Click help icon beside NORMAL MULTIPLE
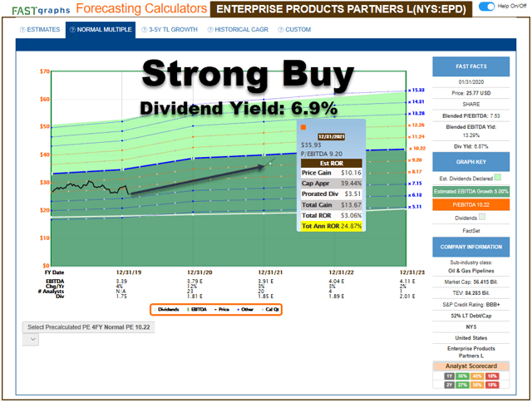The height and width of the screenshot is (402, 532). pos(72,30)
